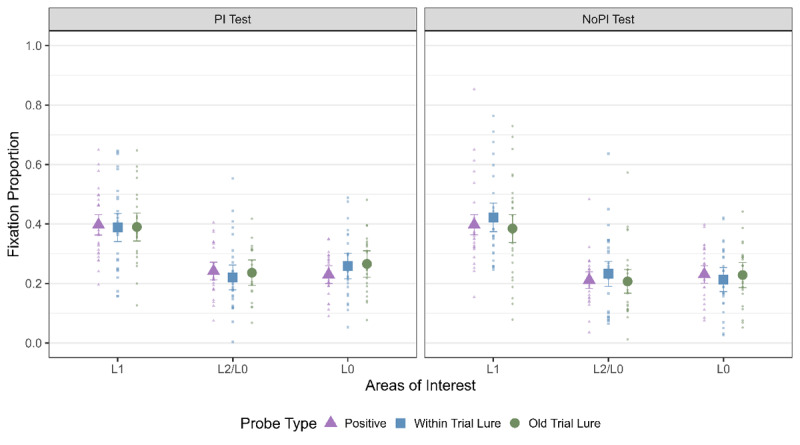Click the Probe Type legend title
The height and width of the screenshot is (445, 800).
coord(279,424)
